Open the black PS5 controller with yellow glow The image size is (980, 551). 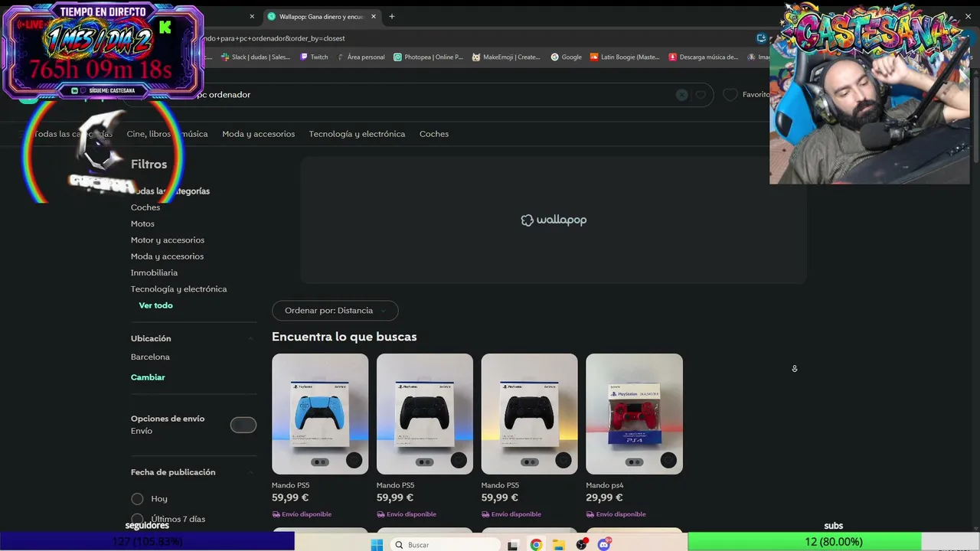click(529, 414)
